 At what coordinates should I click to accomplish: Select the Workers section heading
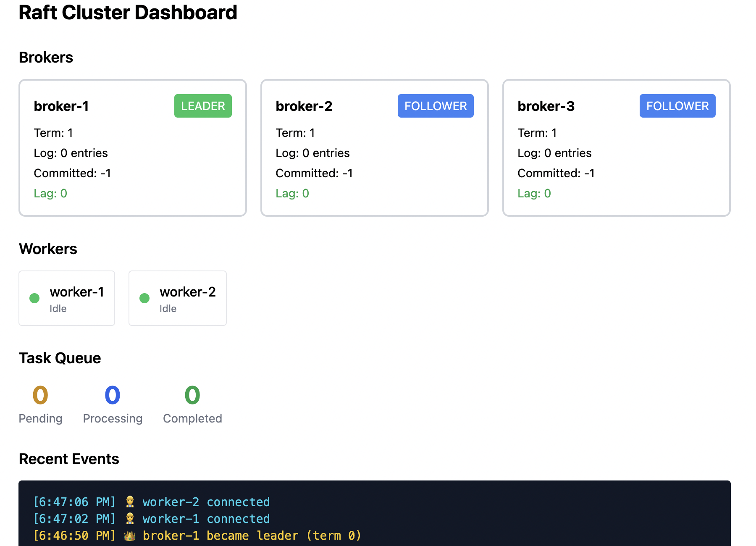click(x=48, y=249)
